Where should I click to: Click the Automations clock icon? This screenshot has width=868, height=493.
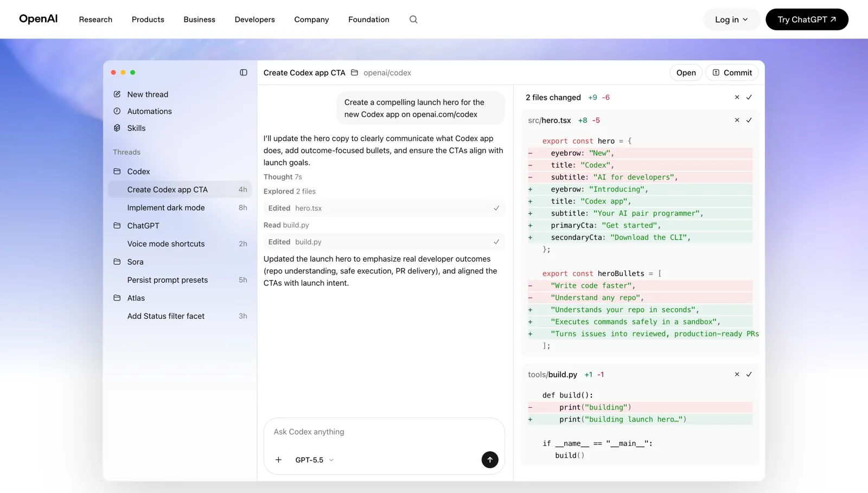[x=117, y=111]
